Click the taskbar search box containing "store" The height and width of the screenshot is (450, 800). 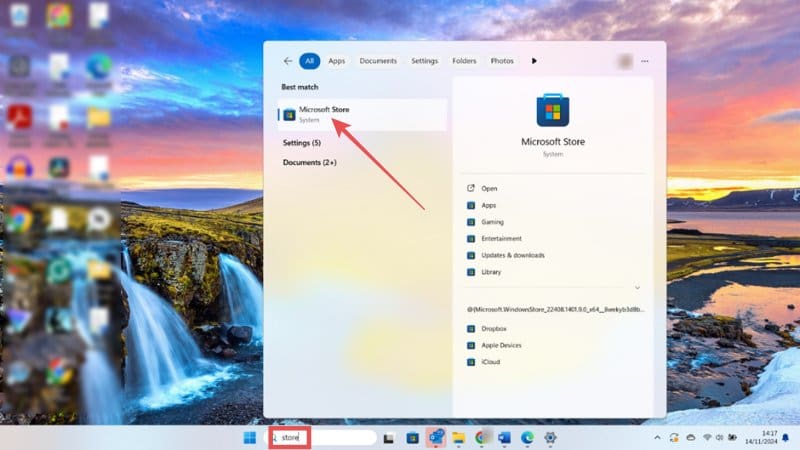tap(320, 438)
